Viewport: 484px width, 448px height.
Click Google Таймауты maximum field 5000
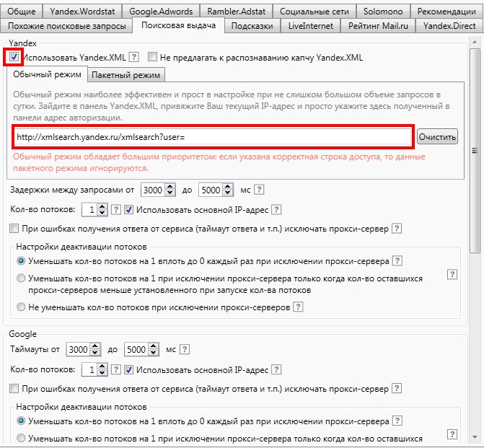(136, 349)
